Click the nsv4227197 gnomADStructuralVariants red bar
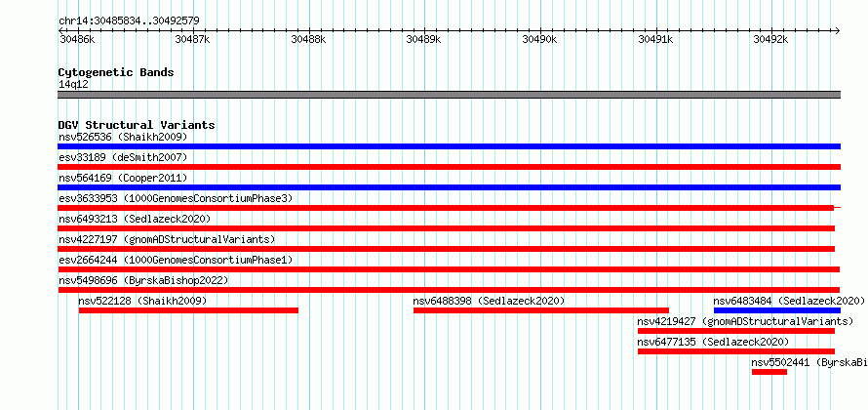Screen dimensions: 868x410 click(x=446, y=249)
